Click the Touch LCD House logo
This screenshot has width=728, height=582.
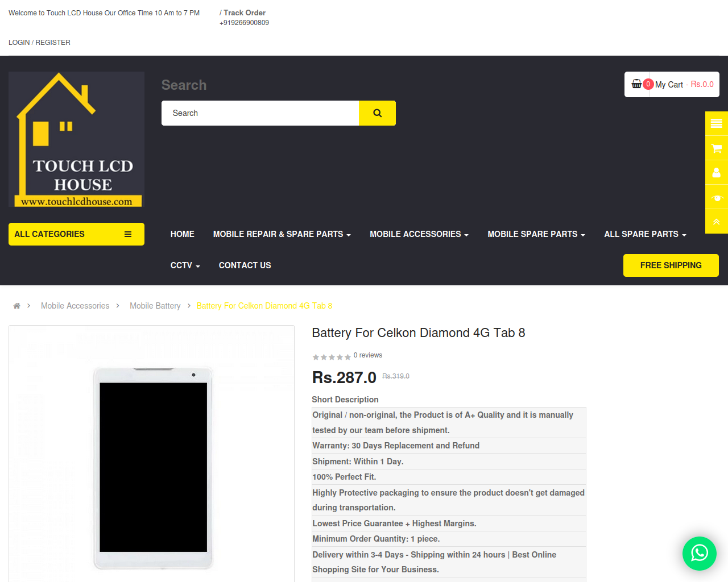(x=76, y=139)
